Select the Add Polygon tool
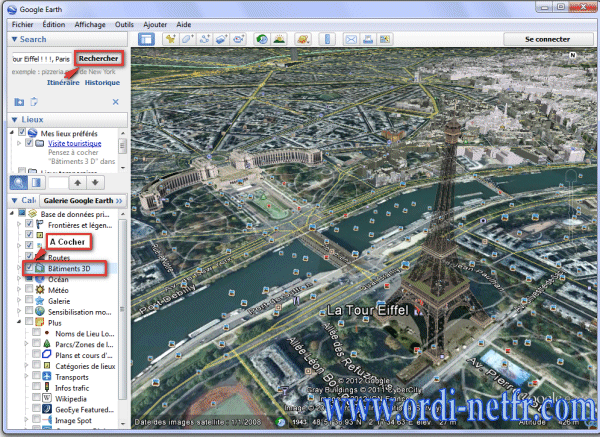The height and width of the screenshot is (437, 600). 188,39
